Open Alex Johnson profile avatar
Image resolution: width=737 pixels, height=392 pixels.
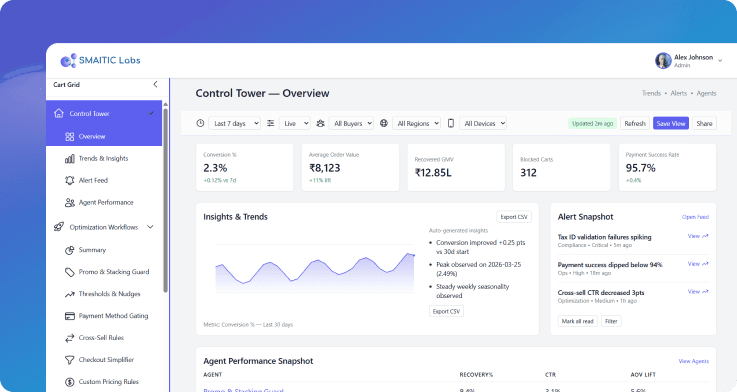coord(663,61)
